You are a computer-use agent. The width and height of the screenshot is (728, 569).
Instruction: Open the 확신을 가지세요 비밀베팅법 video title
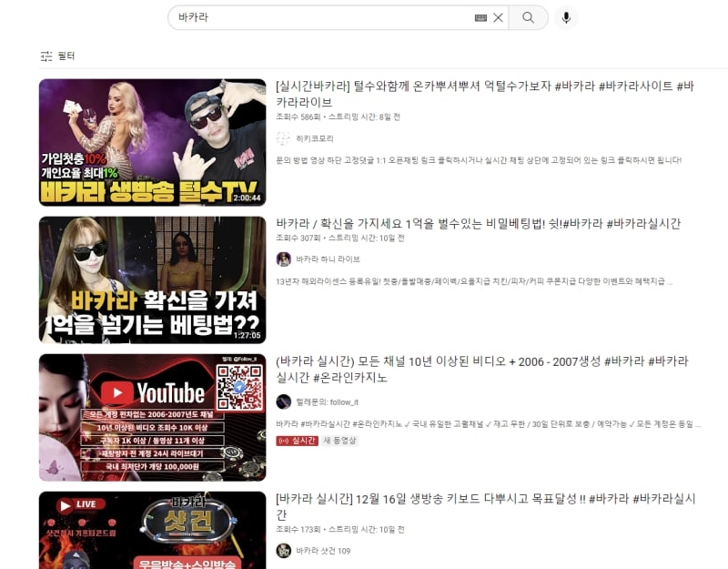click(x=478, y=224)
